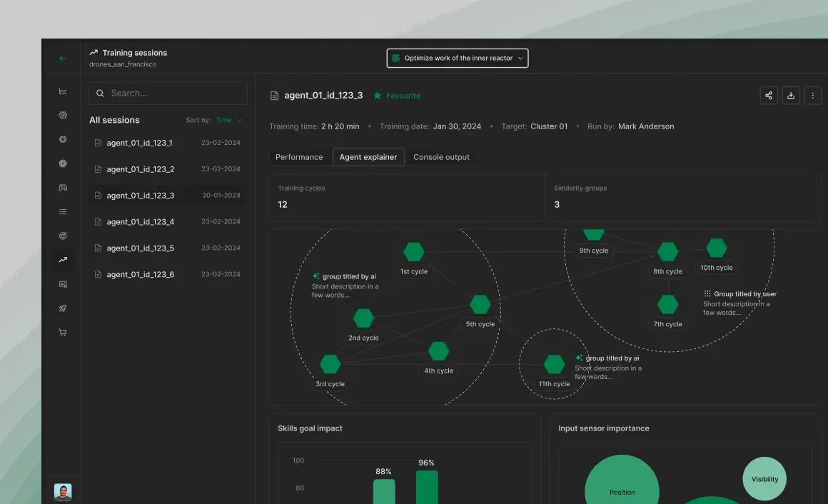The height and width of the screenshot is (504, 828).
Task: Open the brain icon in sidebar
Action: pos(63,115)
